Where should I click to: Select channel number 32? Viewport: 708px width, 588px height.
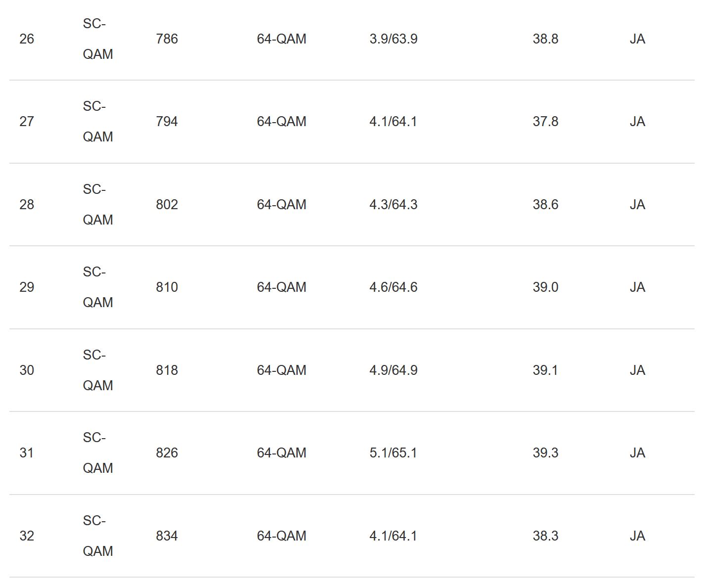pyautogui.click(x=27, y=536)
